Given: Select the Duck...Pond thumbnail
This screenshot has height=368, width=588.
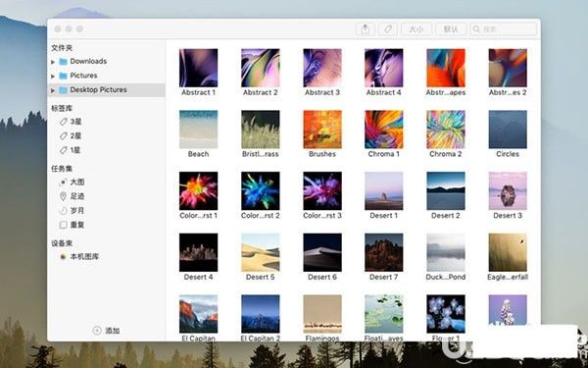Looking at the screenshot, I should (x=446, y=253).
